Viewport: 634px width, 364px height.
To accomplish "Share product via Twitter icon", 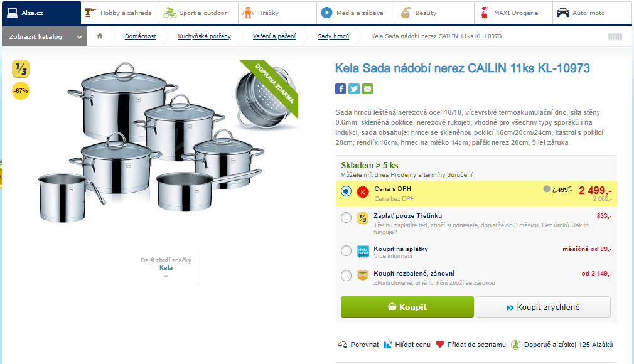I will click(x=354, y=89).
